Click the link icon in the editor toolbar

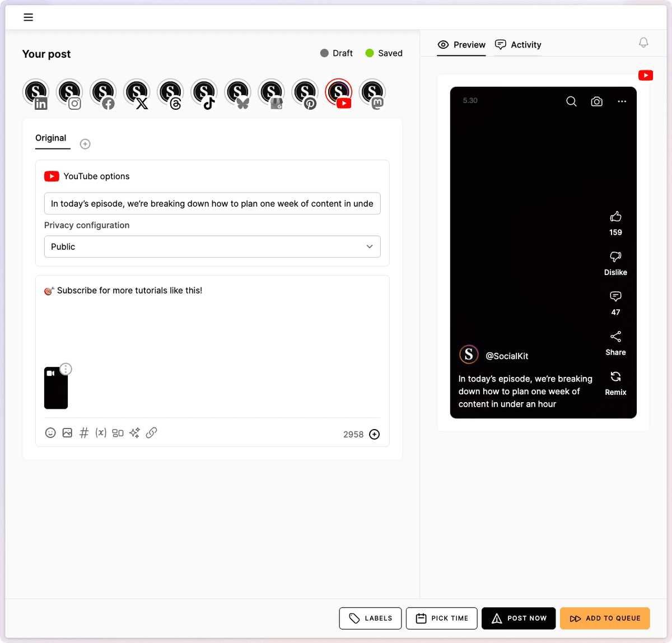point(151,433)
